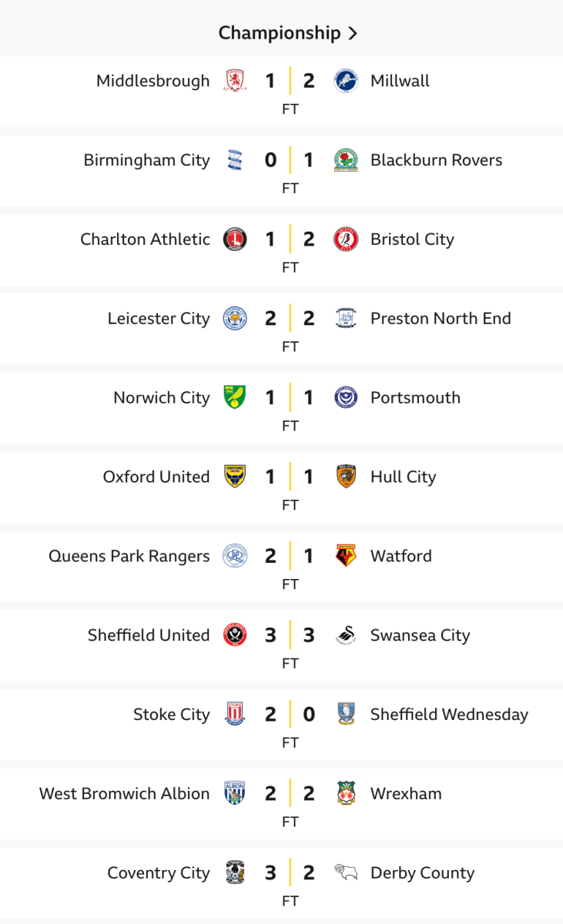Click the Watford club crest

pos(346,556)
